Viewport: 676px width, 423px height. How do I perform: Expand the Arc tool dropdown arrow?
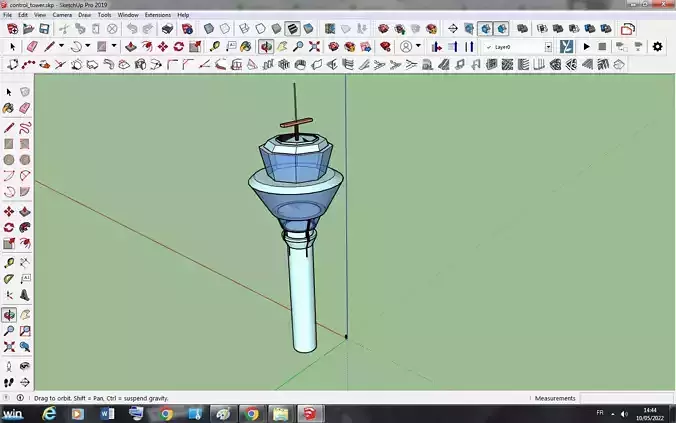tap(88, 46)
